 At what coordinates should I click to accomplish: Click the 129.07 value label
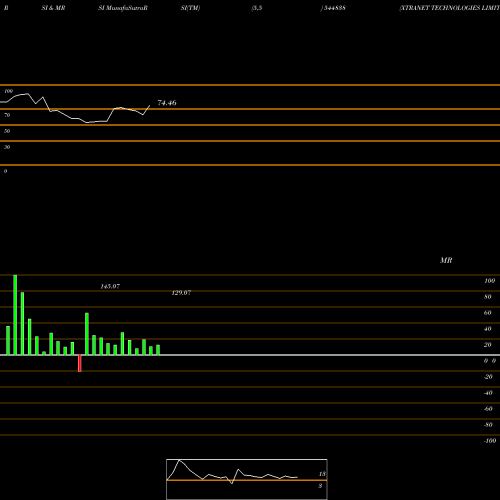(x=181, y=293)
